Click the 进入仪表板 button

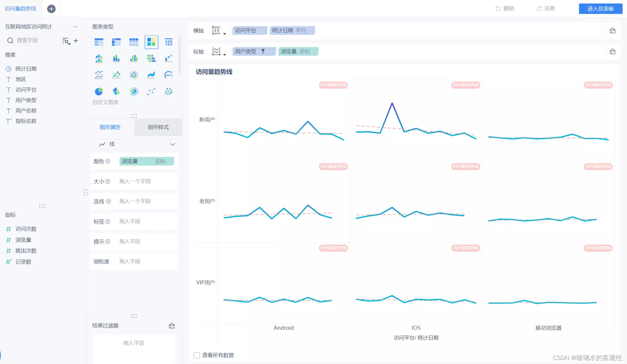(600, 9)
